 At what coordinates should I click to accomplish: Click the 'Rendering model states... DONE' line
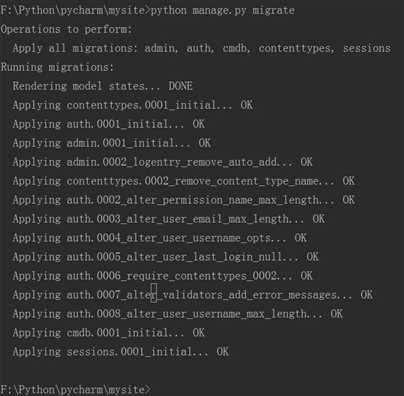tap(103, 86)
